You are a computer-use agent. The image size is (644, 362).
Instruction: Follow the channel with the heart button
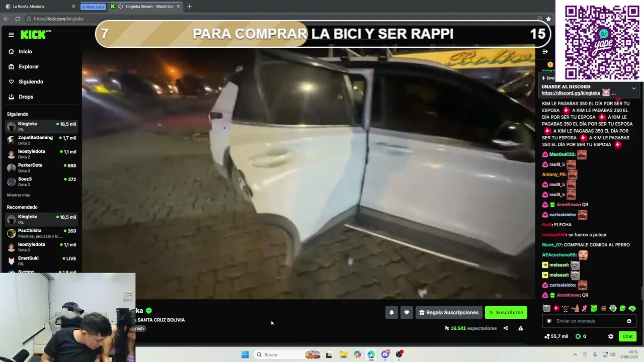point(407,312)
